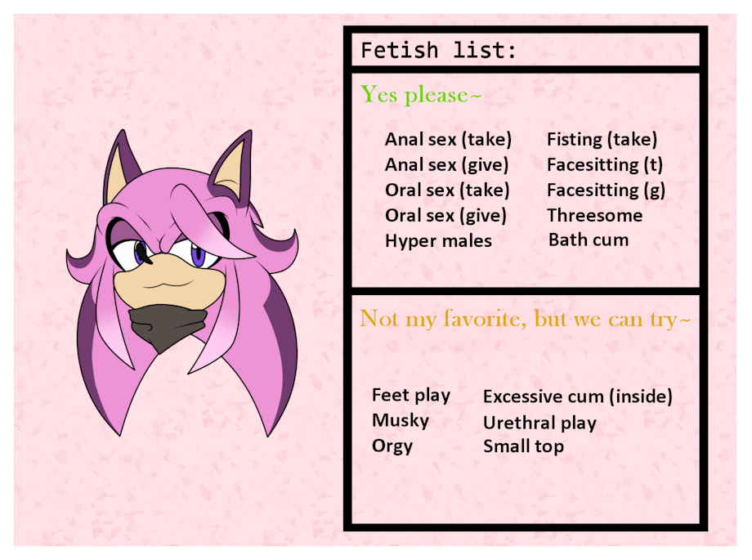
Task: Select the green "Yes please~" heading
Action: click(421, 95)
